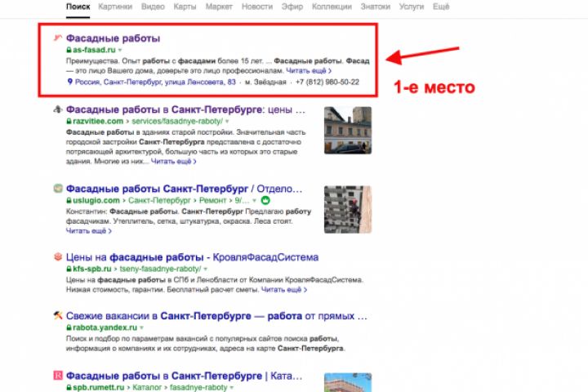The height and width of the screenshot is (392, 588).
Task: Click the razvitiee.com favicon
Action: (x=57, y=109)
